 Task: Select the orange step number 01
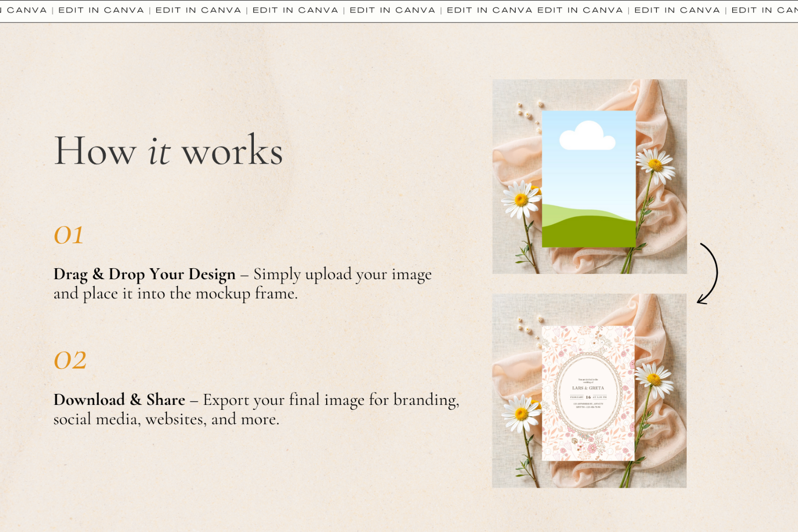(69, 236)
